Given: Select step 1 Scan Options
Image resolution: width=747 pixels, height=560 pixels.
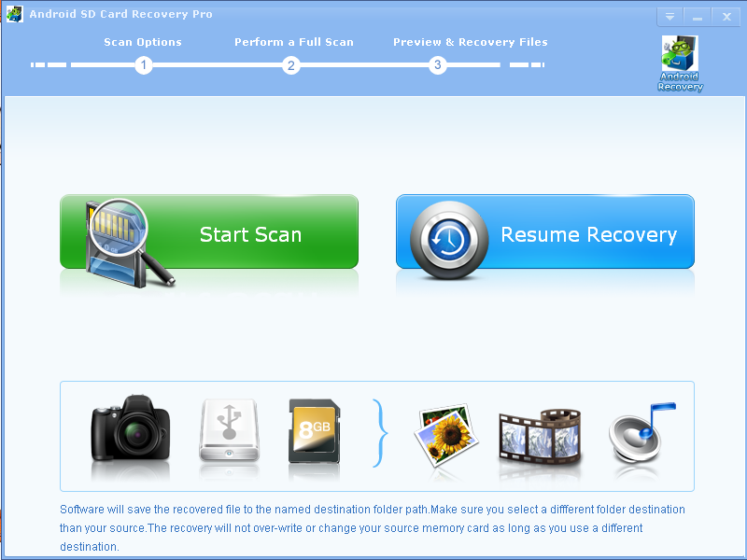Looking at the screenshot, I should coord(143,42).
